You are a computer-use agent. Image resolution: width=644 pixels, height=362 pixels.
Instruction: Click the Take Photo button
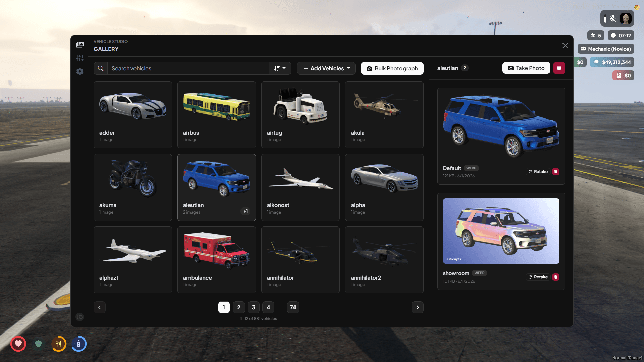coord(526,68)
